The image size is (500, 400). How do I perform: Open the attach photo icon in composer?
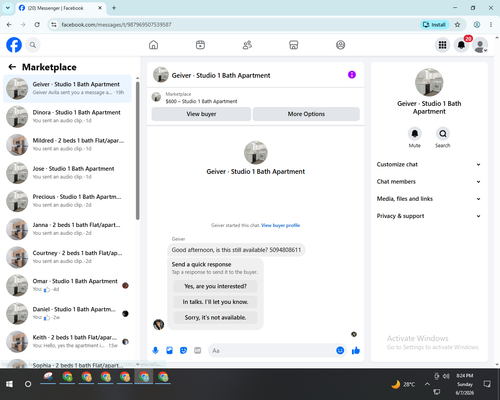click(x=169, y=350)
